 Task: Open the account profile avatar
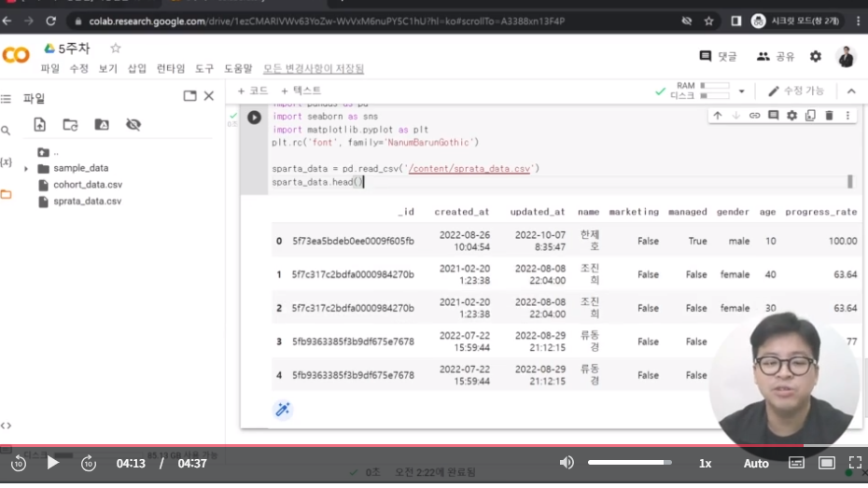point(846,56)
